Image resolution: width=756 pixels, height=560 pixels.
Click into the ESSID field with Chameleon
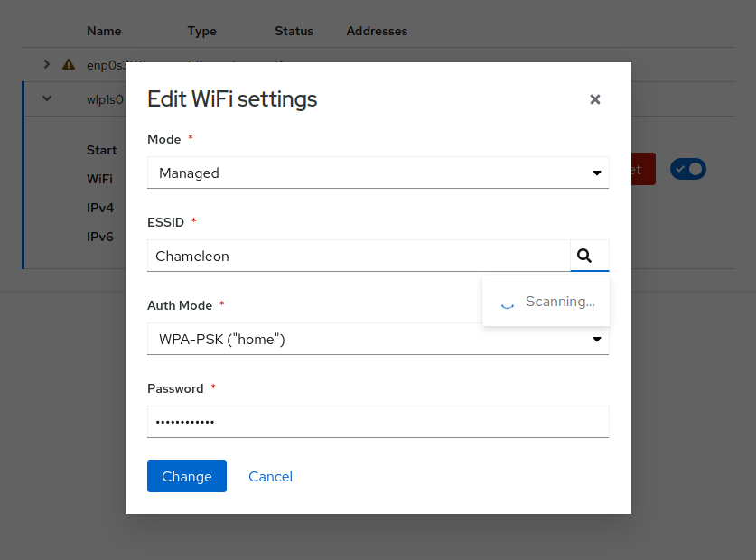click(358, 256)
